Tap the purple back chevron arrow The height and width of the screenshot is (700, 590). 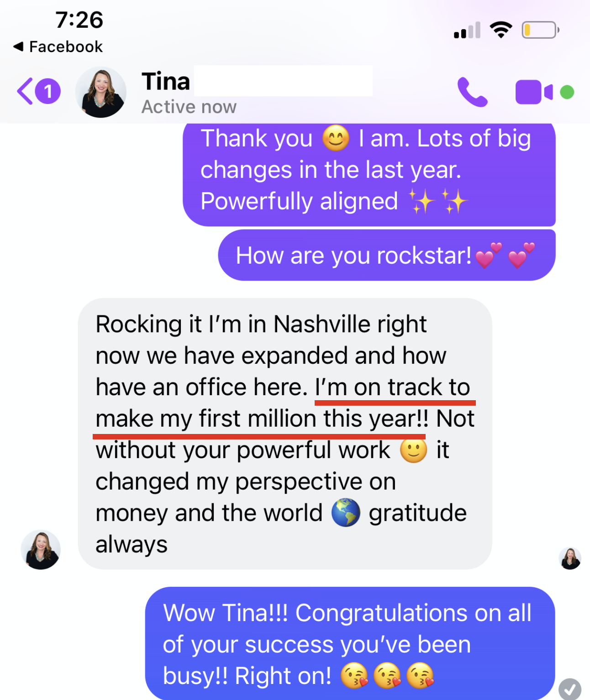[25, 91]
